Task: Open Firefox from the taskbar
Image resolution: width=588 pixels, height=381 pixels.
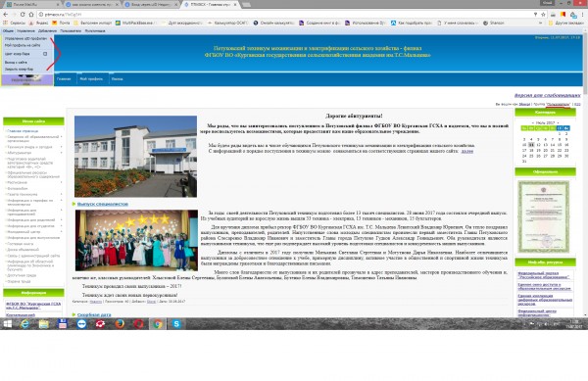Action: 120,323
